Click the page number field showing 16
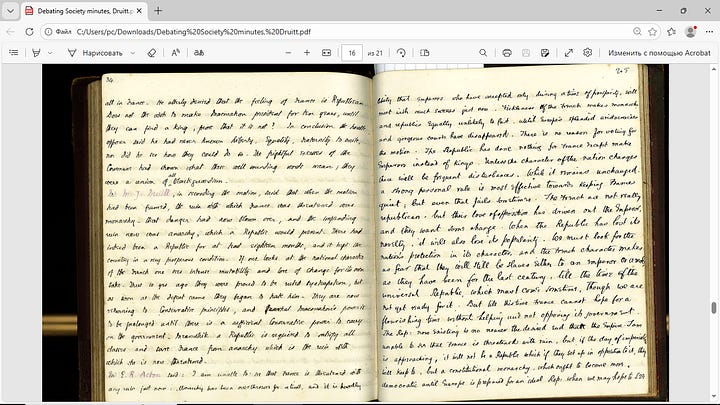720x405 pixels. [352, 53]
